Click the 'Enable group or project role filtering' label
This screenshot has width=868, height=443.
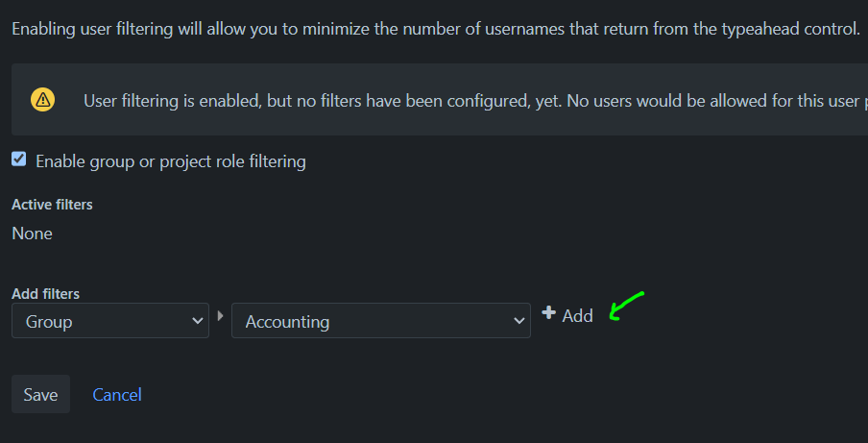[170, 161]
